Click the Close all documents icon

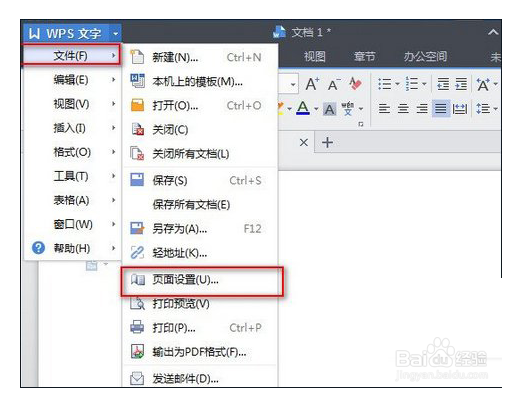(137, 154)
